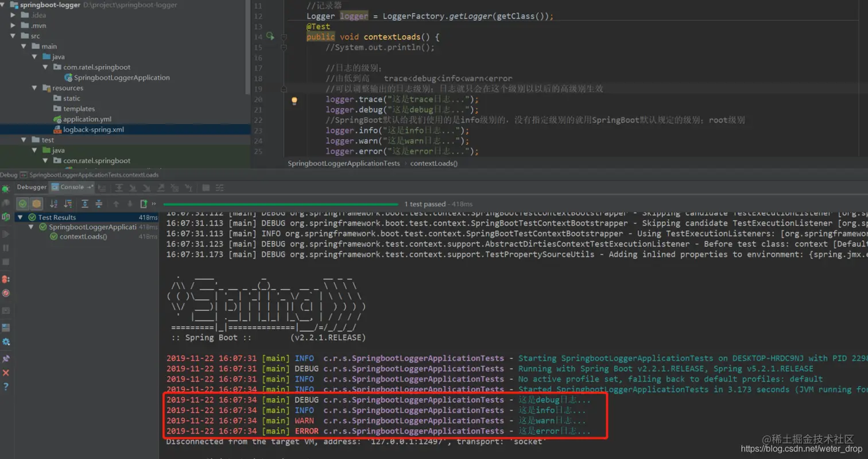Export test results using the toolbar icon
The height and width of the screenshot is (459, 868).
point(144,204)
